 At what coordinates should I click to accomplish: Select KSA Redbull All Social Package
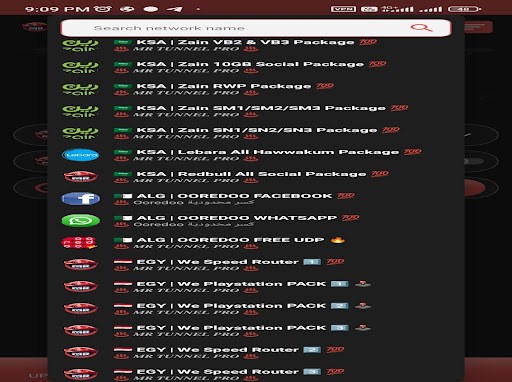tap(256, 177)
